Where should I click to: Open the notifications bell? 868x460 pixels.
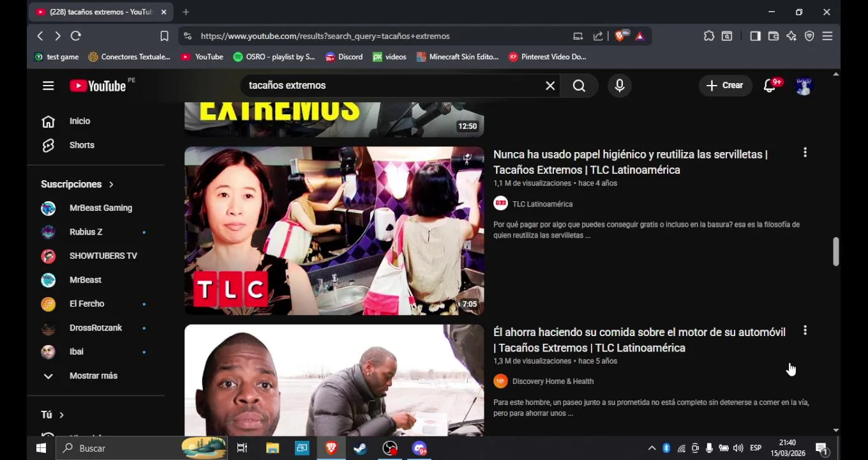pos(770,86)
